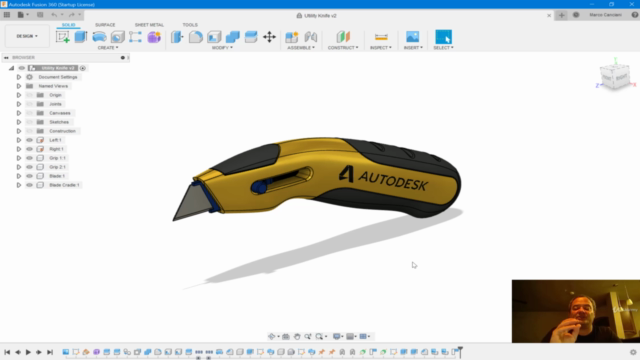The height and width of the screenshot is (360, 640).
Task: Open the Orbit navigation tool
Action: 271,336
